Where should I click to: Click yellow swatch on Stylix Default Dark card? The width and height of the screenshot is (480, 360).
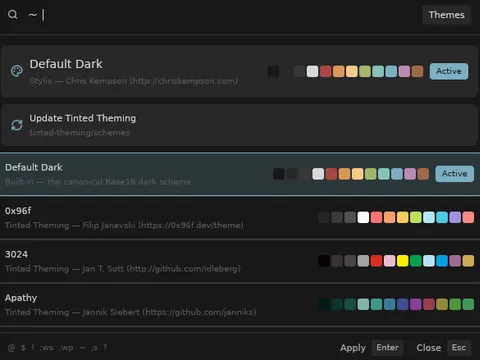[x=352, y=71]
